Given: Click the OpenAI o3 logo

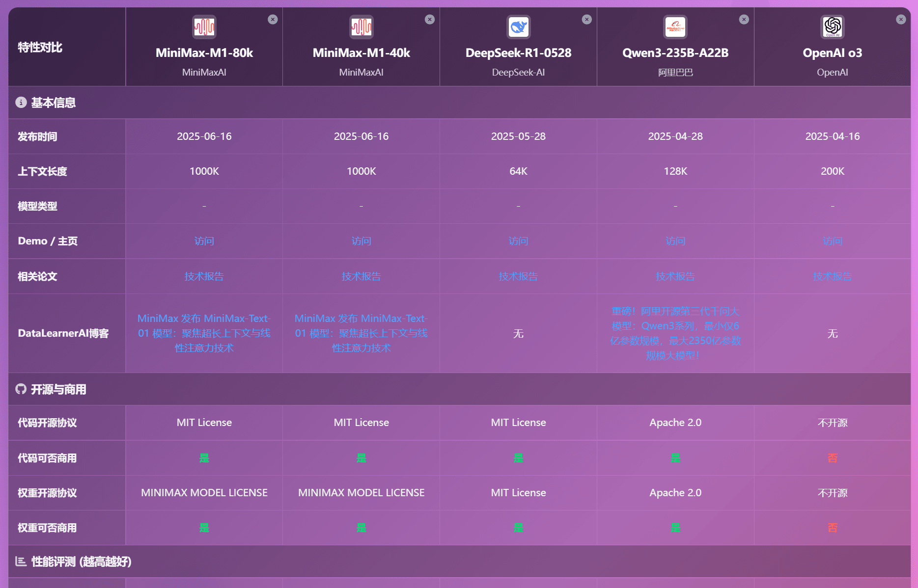Looking at the screenshot, I should [x=833, y=27].
